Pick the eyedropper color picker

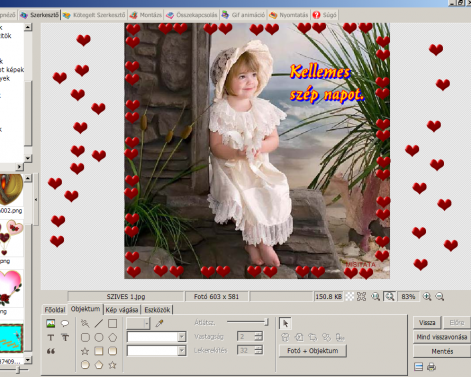159,323
